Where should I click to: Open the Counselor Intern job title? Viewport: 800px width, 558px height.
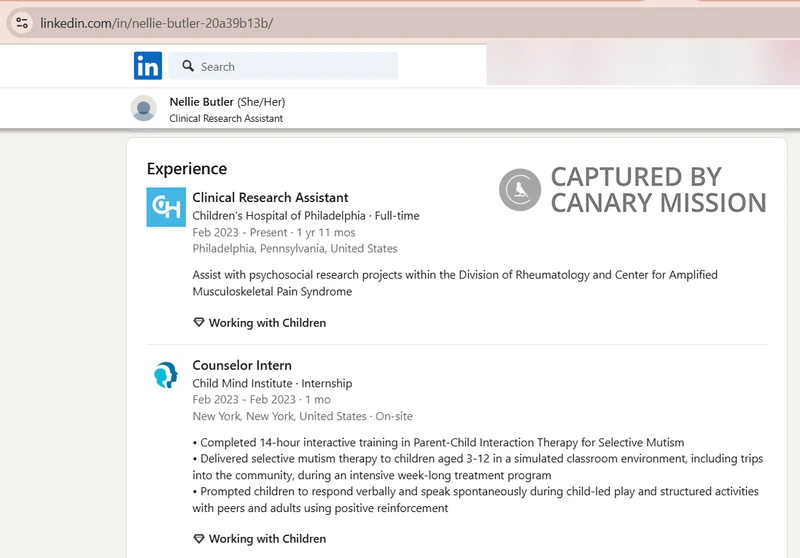click(242, 365)
